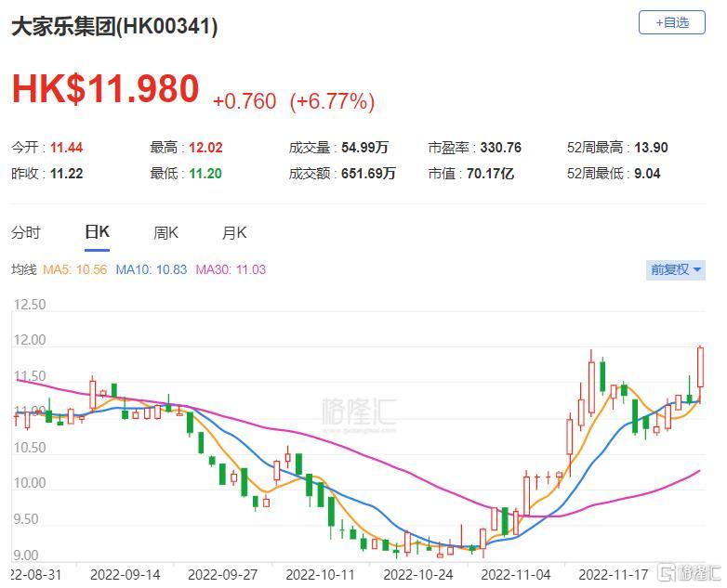
Task: Click the 今开 value 11.44
Action: click(x=66, y=148)
